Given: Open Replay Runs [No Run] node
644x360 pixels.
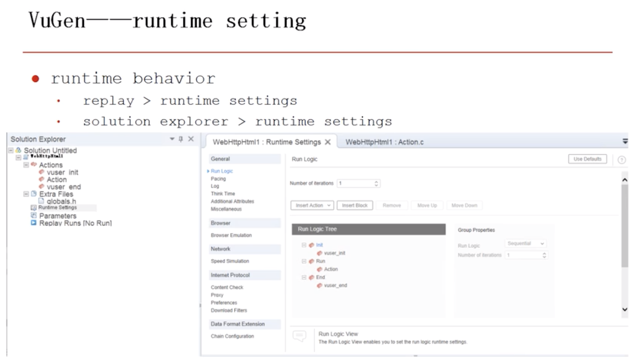Looking at the screenshot, I should tap(75, 223).
